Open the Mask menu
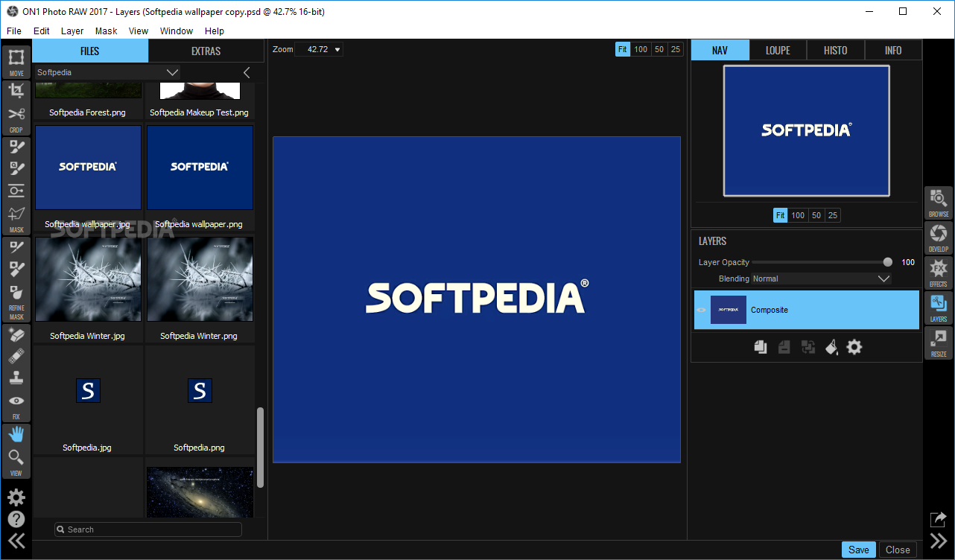The width and height of the screenshot is (955, 560). point(107,31)
